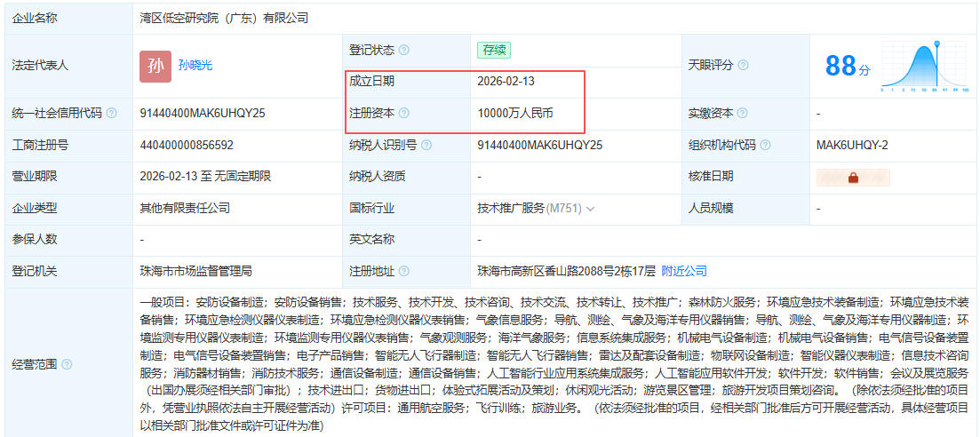Click the 纳税人资质 label
Screen dimensions: 980x437
(x=378, y=176)
